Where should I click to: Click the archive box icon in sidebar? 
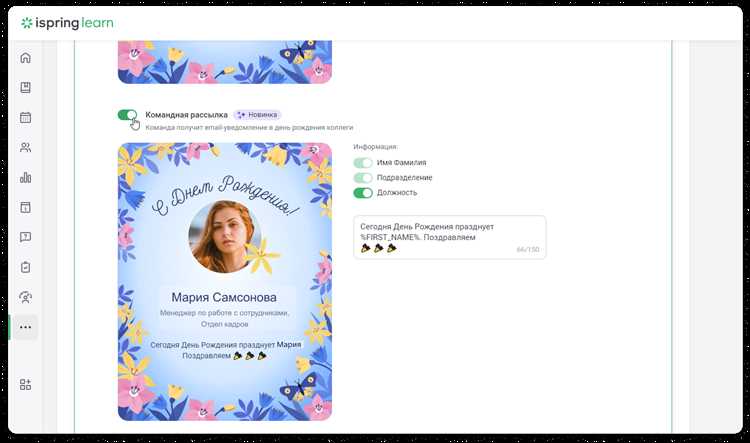25,208
